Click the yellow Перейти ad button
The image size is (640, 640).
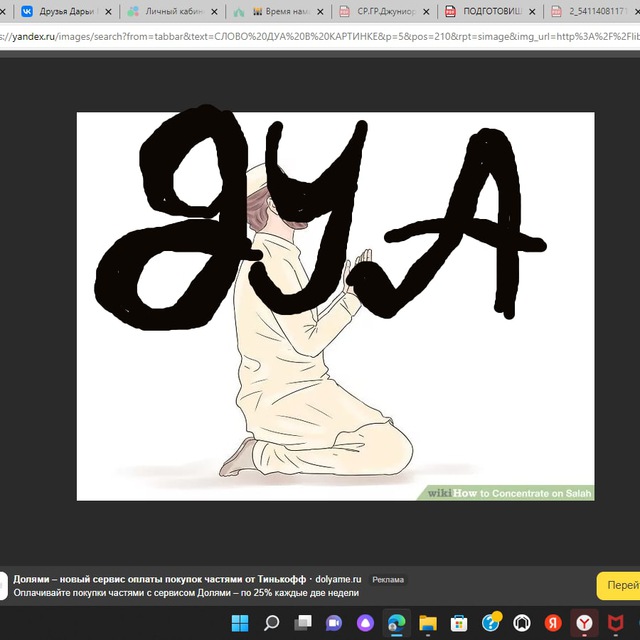618,585
